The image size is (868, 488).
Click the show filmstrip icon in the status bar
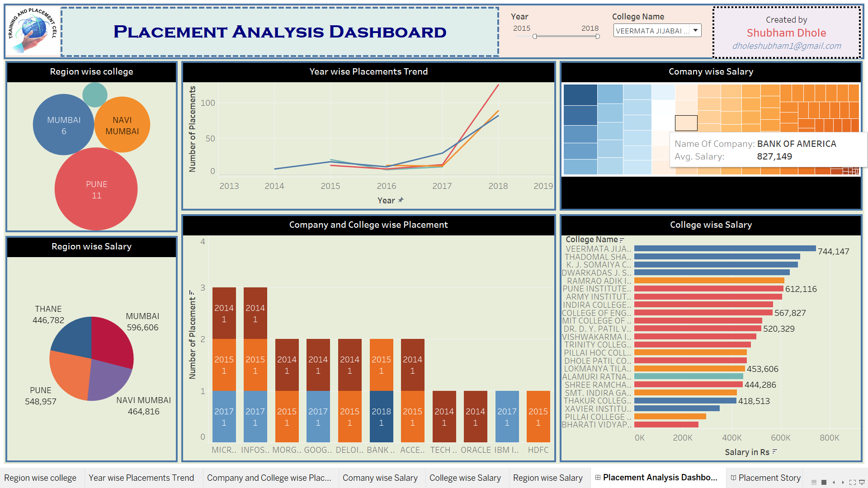click(x=814, y=483)
